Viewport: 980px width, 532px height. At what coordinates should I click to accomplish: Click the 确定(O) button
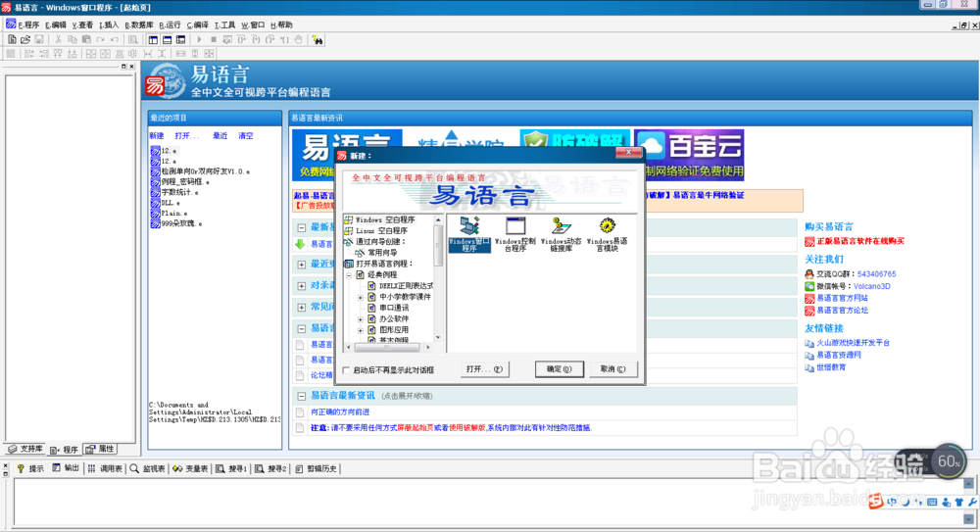(559, 368)
